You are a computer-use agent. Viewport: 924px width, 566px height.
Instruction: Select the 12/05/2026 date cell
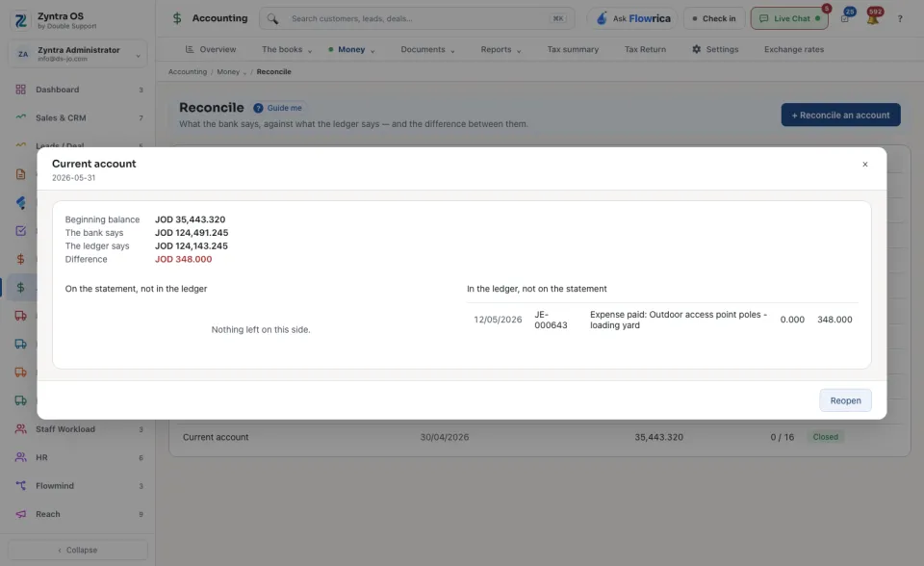coord(498,320)
